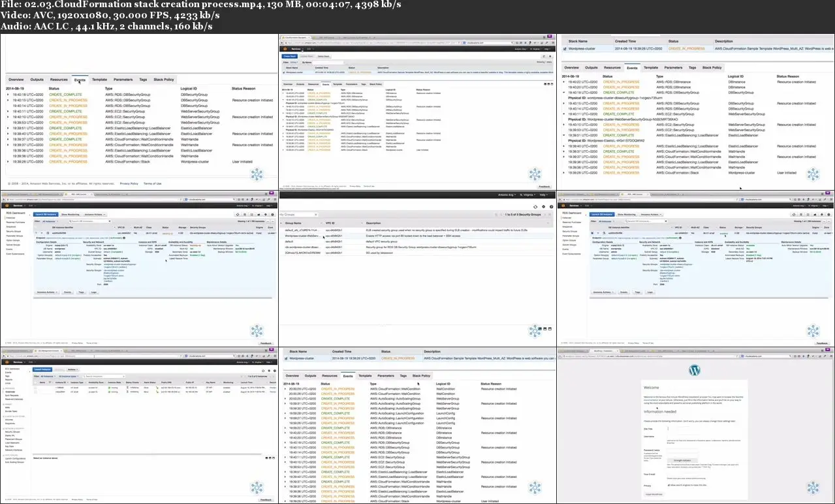The width and height of the screenshot is (835, 504).
Task: Click Launch DB Instance in fourth frame
Action: tap(46, 214)
